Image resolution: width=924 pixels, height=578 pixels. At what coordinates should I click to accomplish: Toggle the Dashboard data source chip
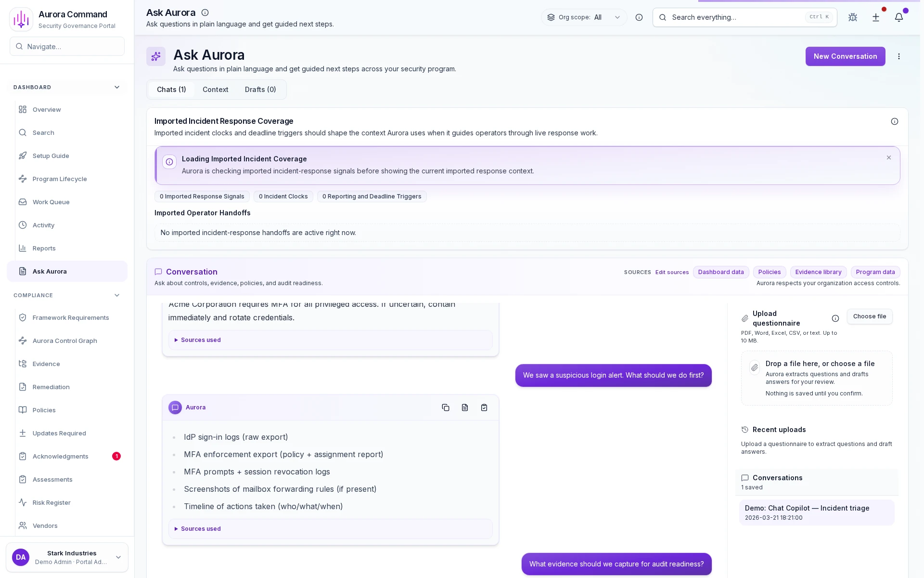click(x=720, y=272)
